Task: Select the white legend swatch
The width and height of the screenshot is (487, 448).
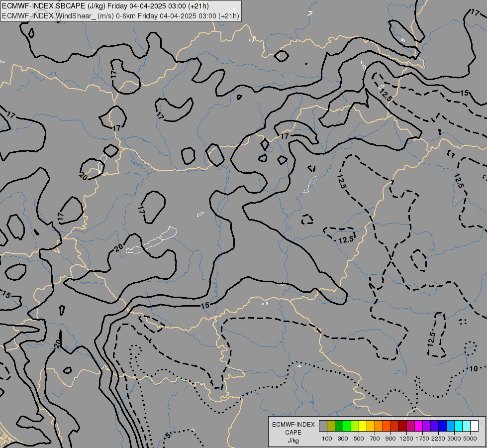Action: [x=474, y=426]
